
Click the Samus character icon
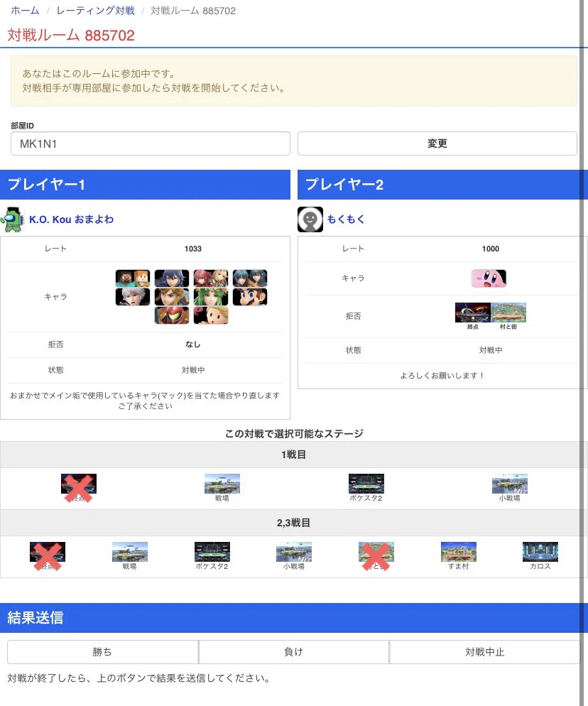coord(172,315)
